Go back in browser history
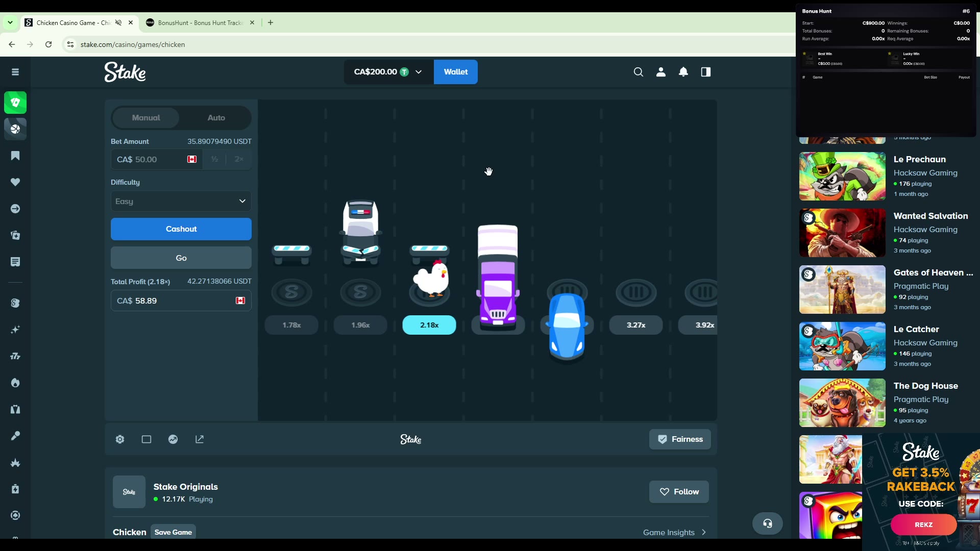This screenshot has height=551, width=980. (12, 44)
